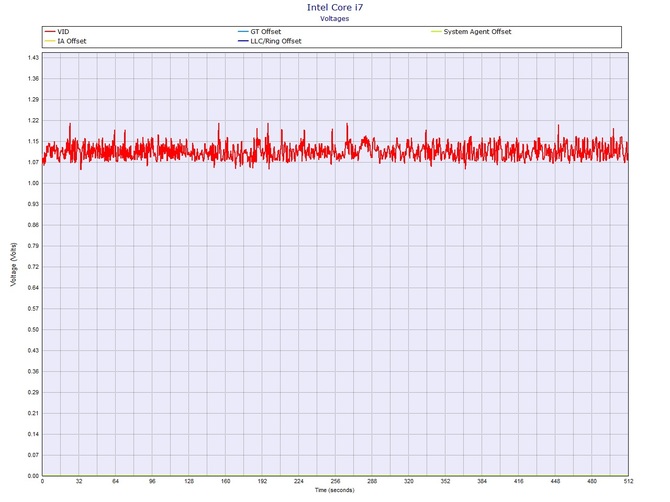This screenshot has width=670, height=502.
Task: Click the 1.00 y-axis value
Action: pos(33,183)
